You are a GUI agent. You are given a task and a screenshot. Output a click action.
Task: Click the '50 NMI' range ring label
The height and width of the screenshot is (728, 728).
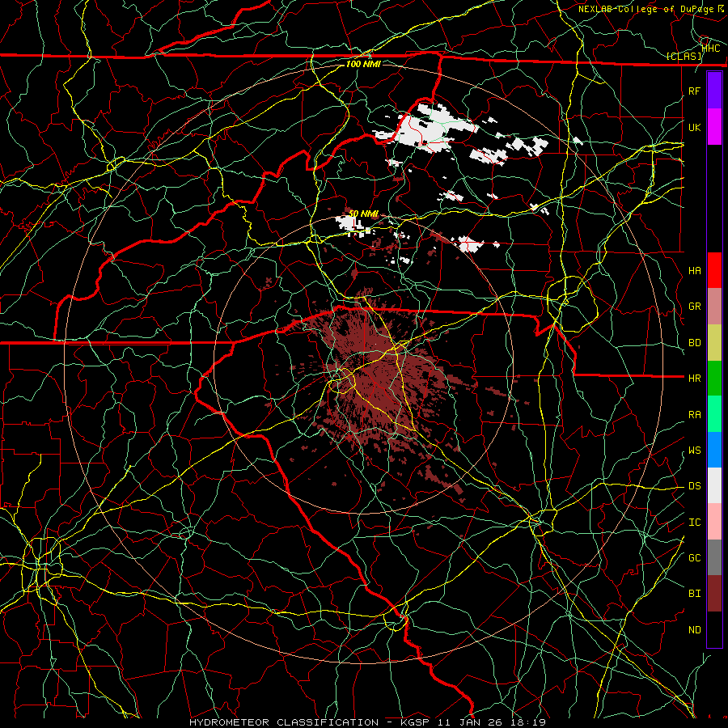(363, 214)
